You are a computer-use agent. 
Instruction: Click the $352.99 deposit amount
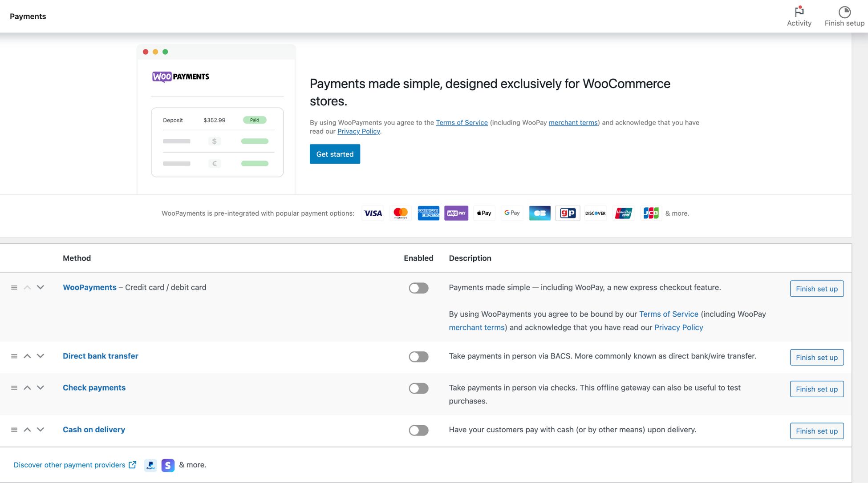tap(214, 120)
